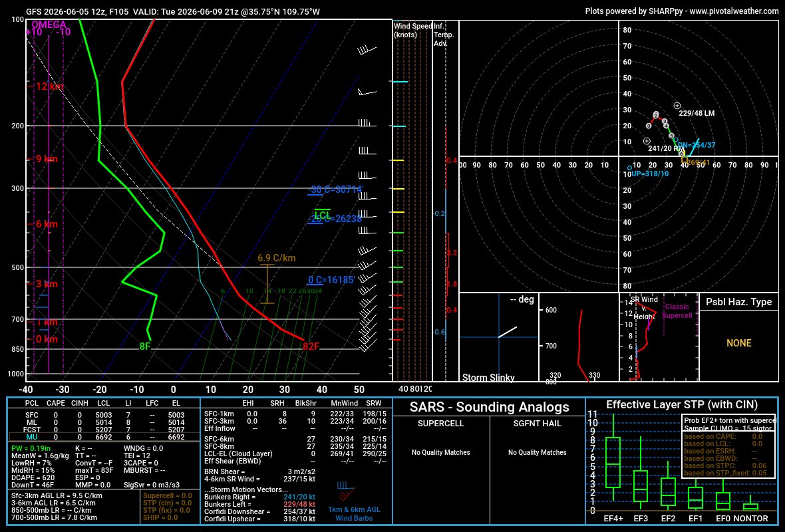Click the EF2 category label
Image resolution: width=785 pixels, height=532 pixels.
point(668,519)
